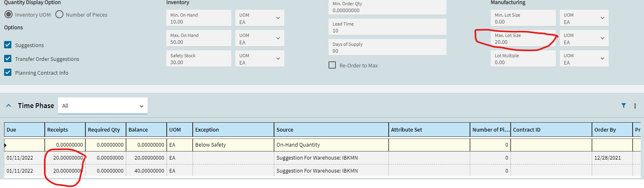Open UOM dropdown next to Min. Lot Size
The height and width of the screenshot is (188, 644).
584,18
